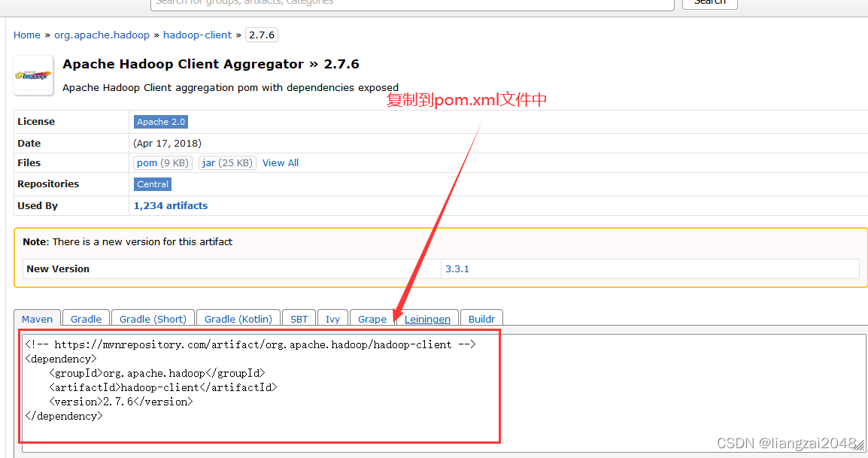The height and width of the screenshot is (458, 868).
Task: Open the 1,234 artifacts link
Action: (171, 205)
